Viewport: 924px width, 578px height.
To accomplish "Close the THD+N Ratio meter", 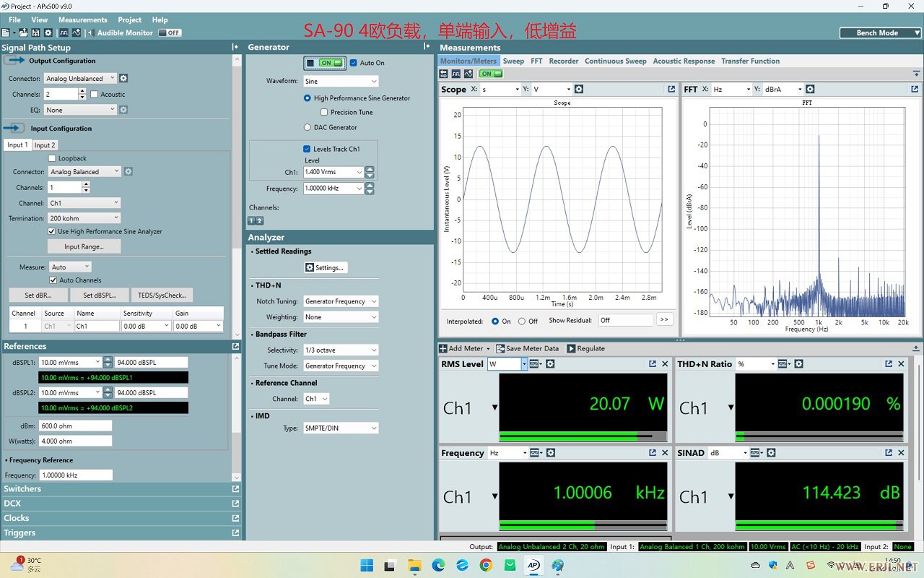I will [x=901, y=364].
